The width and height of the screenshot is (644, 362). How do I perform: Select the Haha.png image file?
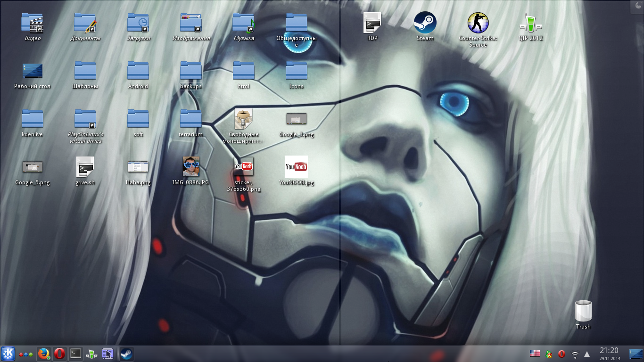138,167
